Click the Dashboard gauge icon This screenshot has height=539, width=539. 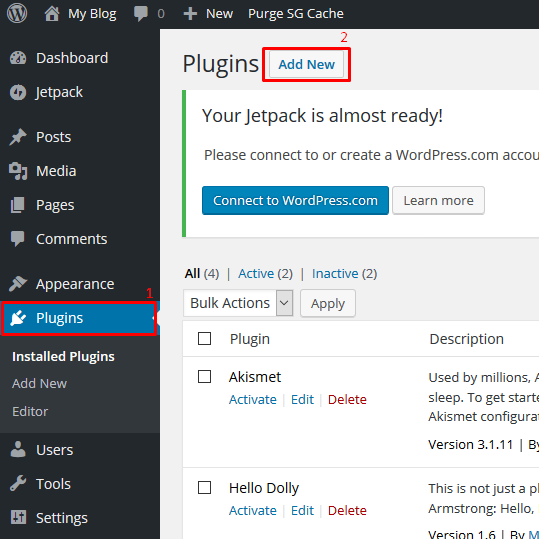click(18, 58)
